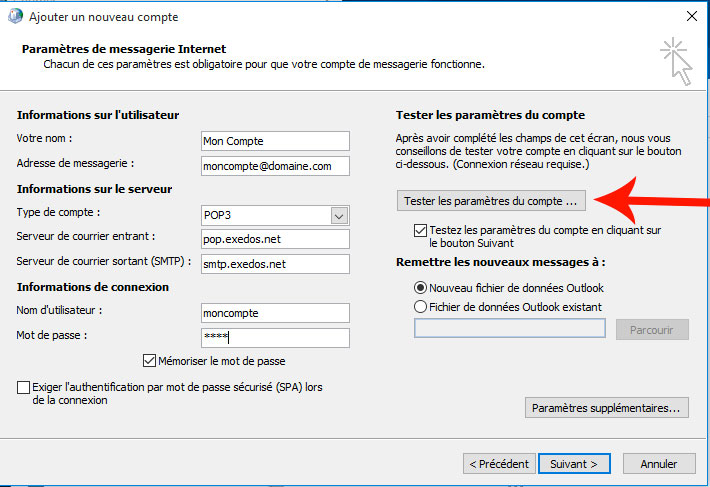Click the SMTP outgoing server field
Screen dimensions: 710x487
click(x=275, y=263)
